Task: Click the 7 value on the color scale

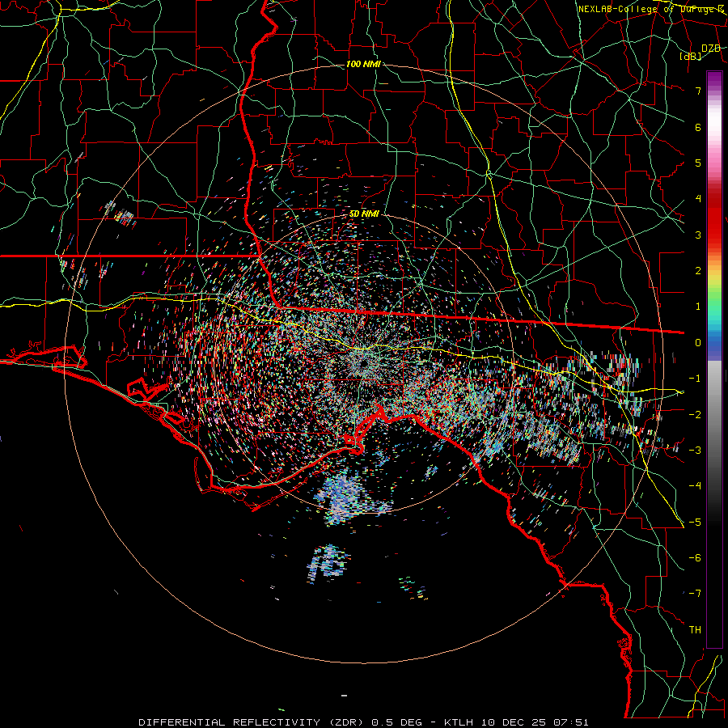Action: 698,91
